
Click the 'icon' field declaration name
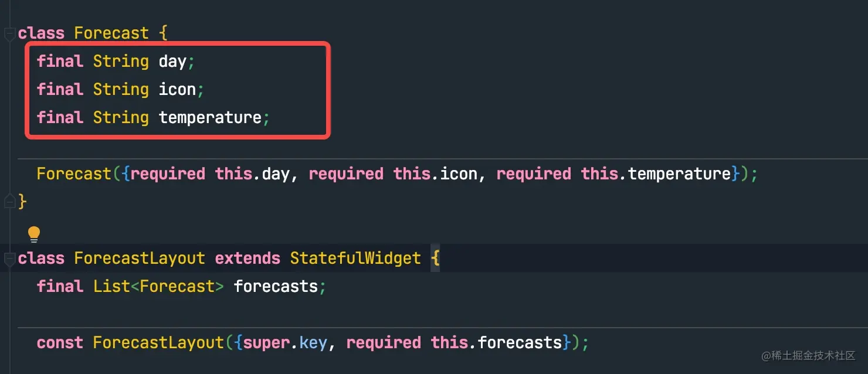pyautogui.click(x=177, y=89)
